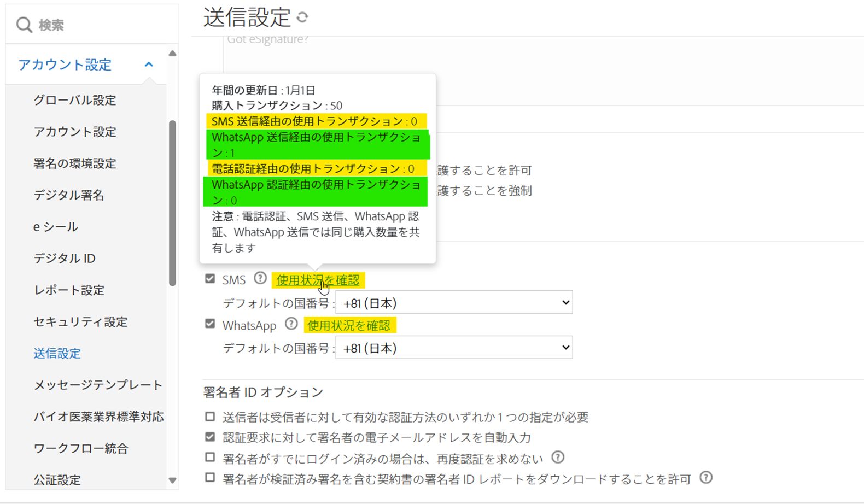The width and height of the screenshot is (864, 504).
Task: Click the 送信設定 page title
Action: tap(247, 17)
